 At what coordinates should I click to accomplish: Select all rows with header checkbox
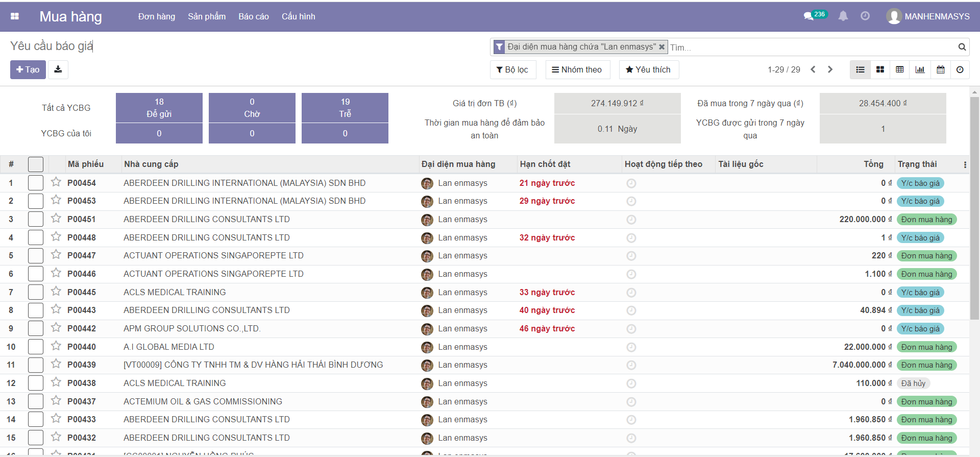click(x=36, y=164)
